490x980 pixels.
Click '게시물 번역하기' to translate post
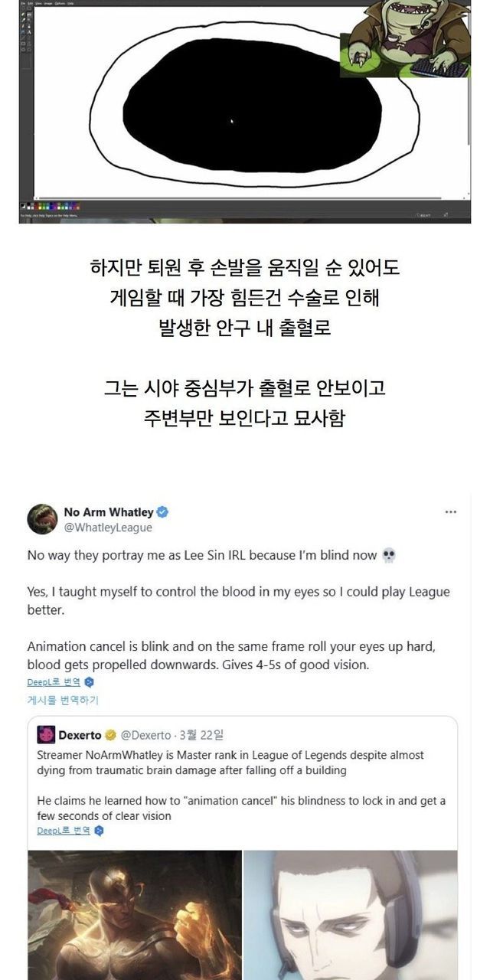click(x=63, y=700)
